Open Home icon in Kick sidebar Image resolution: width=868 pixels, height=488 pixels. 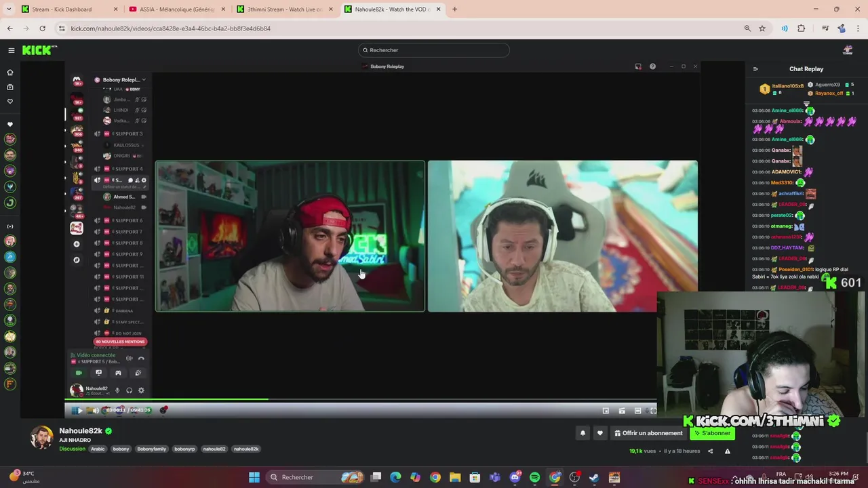click(x=10, y=72)
